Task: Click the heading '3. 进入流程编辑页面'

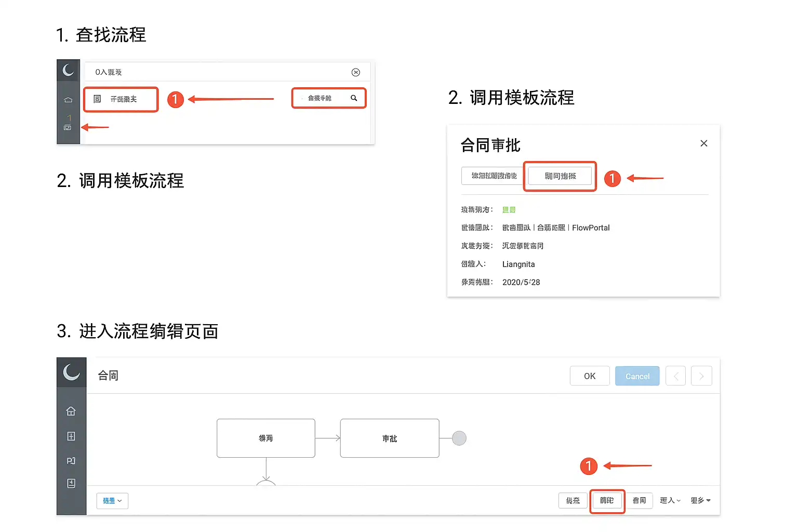Action: click(138, 331)
